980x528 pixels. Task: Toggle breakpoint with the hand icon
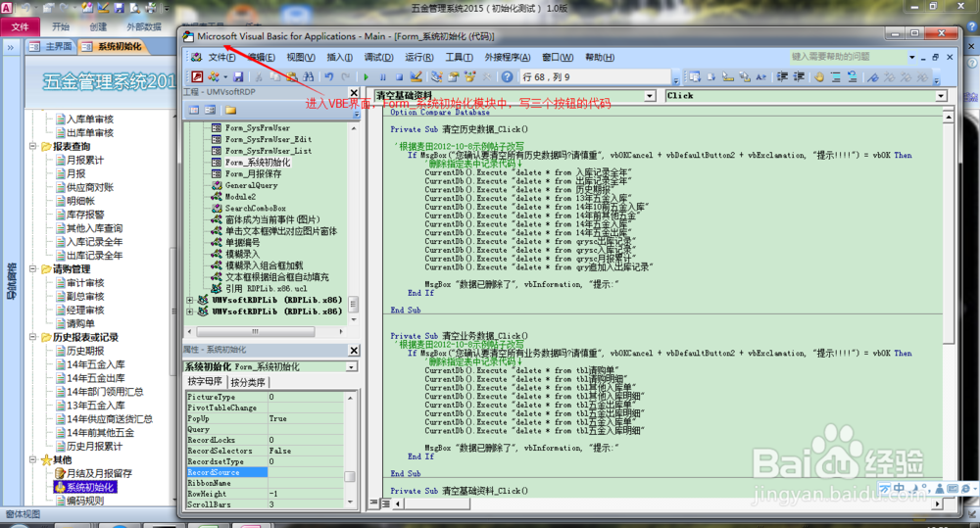point(818,76)
